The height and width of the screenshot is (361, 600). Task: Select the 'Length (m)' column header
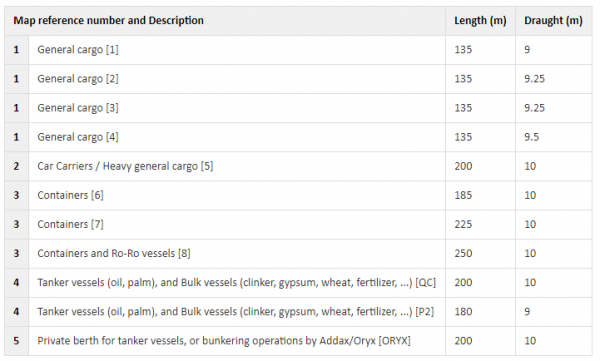480,21
